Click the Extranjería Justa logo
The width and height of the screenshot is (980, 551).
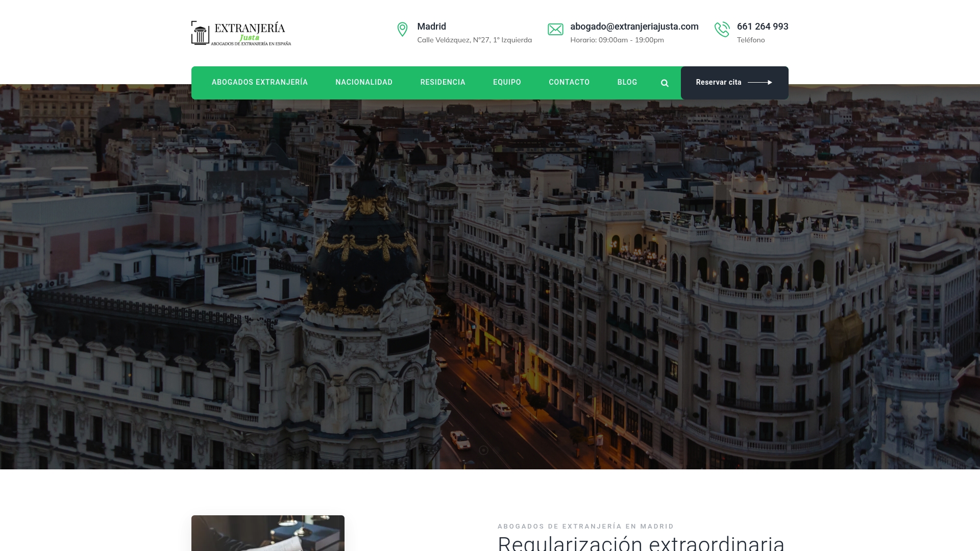coord(241,33)
